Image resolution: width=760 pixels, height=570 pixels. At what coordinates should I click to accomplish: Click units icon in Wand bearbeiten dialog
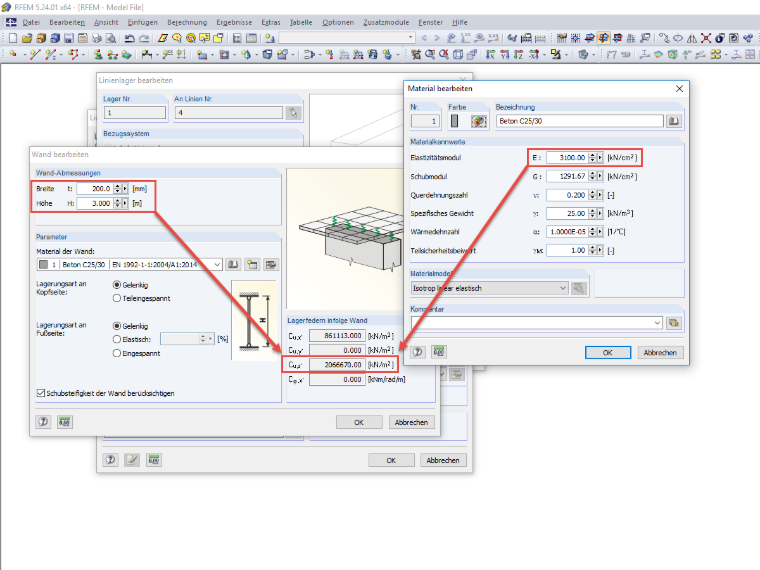(64, 422)
